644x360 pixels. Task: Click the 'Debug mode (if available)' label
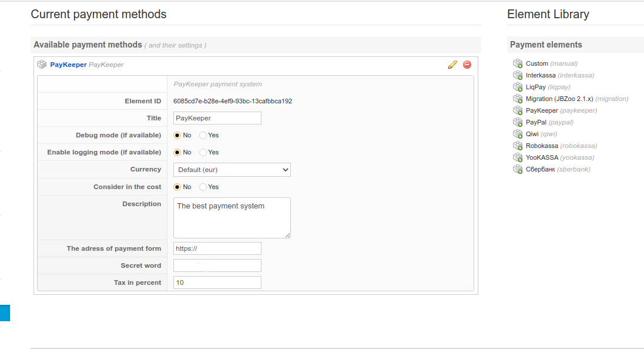pyautogui.click(x=118, y=136)
